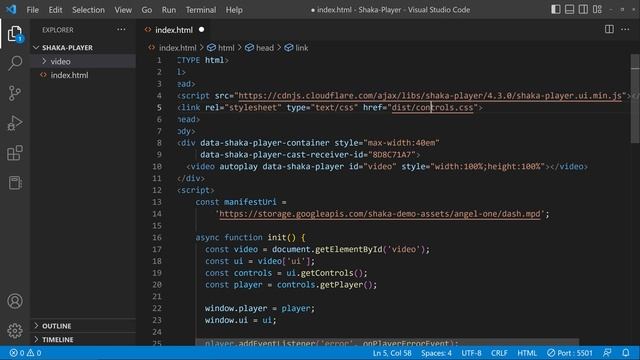
Task: Click line number 12 in the gutter
Action: 157,190
